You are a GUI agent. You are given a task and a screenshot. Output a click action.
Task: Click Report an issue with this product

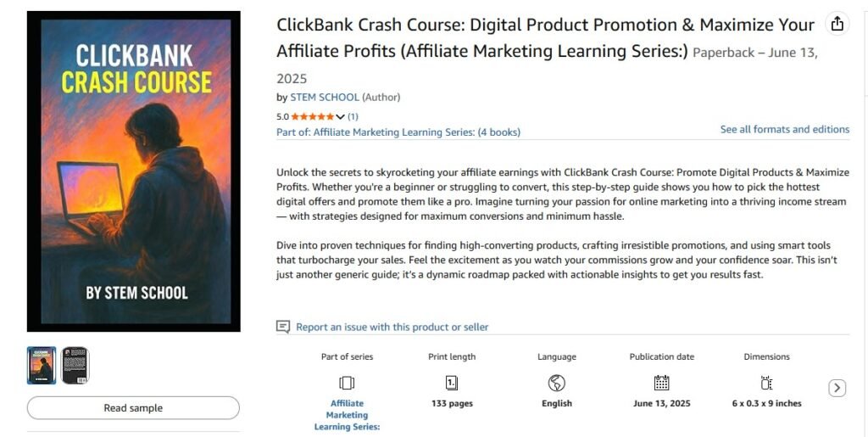[x=392, y=327]
